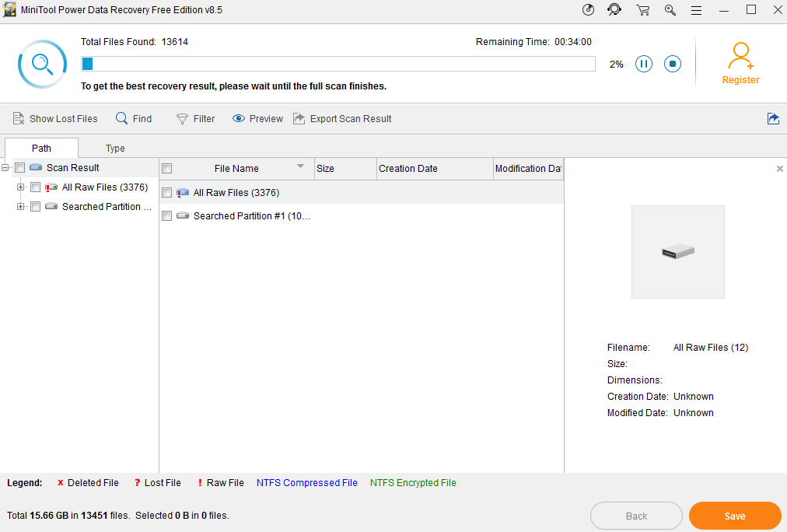The width and height of the screenshot is (787, 532).
Task: Open the hamburger menu in title bar
Action: (696, 10)
